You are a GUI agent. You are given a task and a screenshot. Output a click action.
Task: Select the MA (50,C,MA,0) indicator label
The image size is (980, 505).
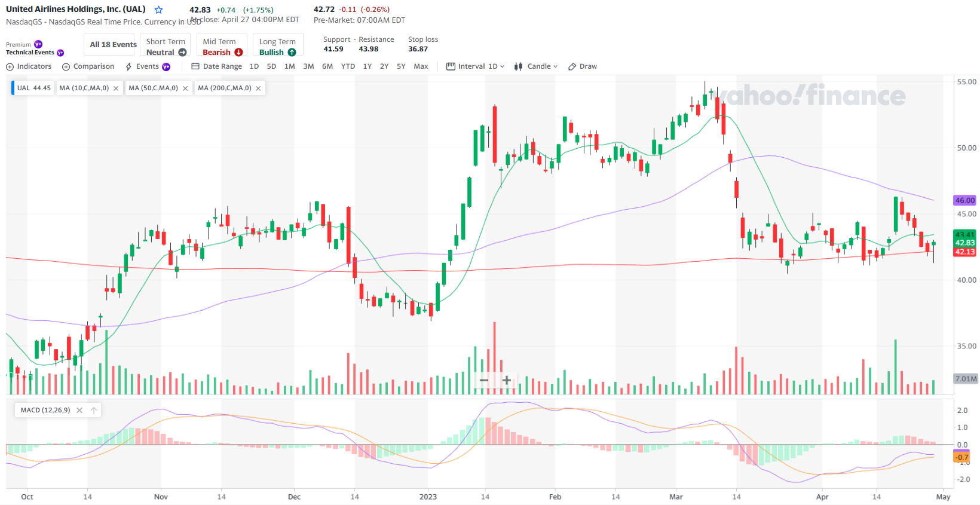(154, 88)
